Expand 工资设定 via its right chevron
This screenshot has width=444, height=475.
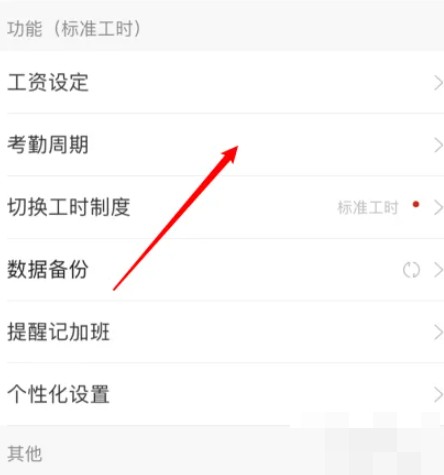(438, 83)
